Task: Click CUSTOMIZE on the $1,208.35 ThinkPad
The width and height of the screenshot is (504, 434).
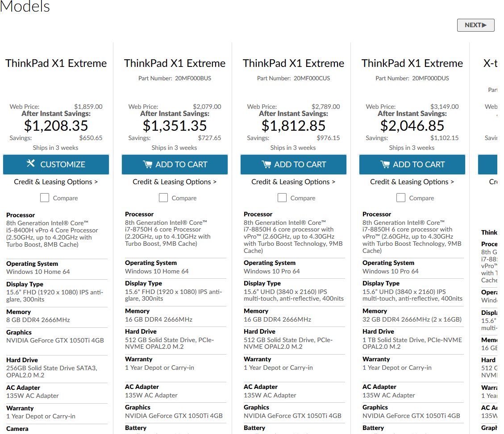Action: [x=56, y=165]
